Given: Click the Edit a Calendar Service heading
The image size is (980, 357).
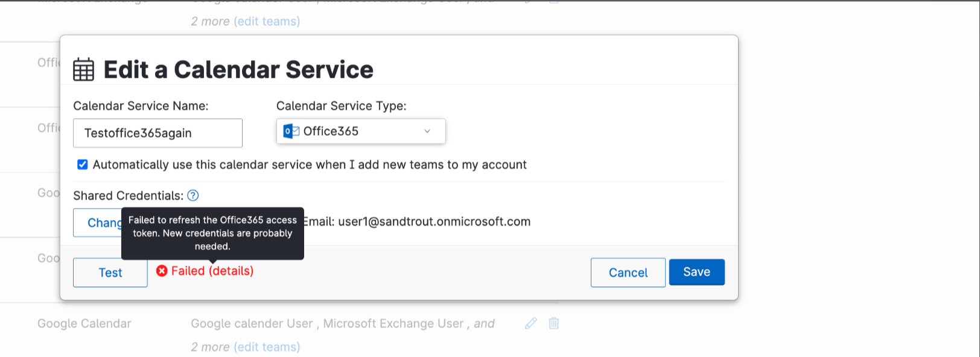Looking at the screenshot, I should pos(238,70).
